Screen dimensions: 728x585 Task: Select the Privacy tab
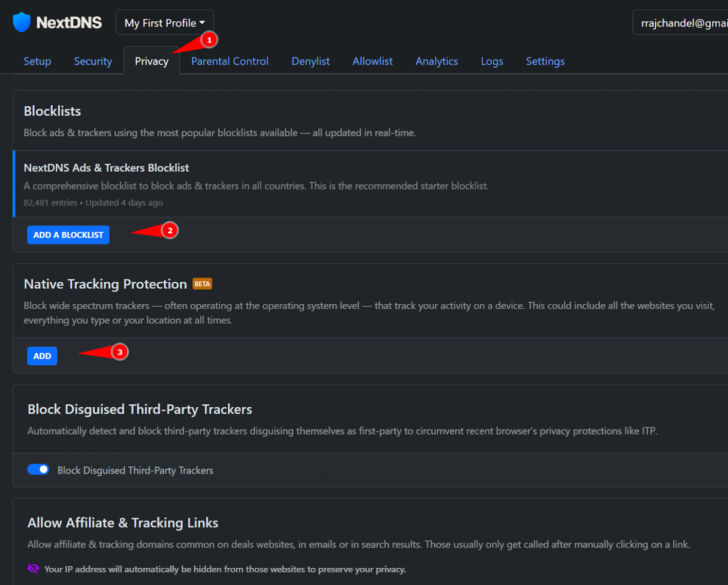[x=151, y=61]
